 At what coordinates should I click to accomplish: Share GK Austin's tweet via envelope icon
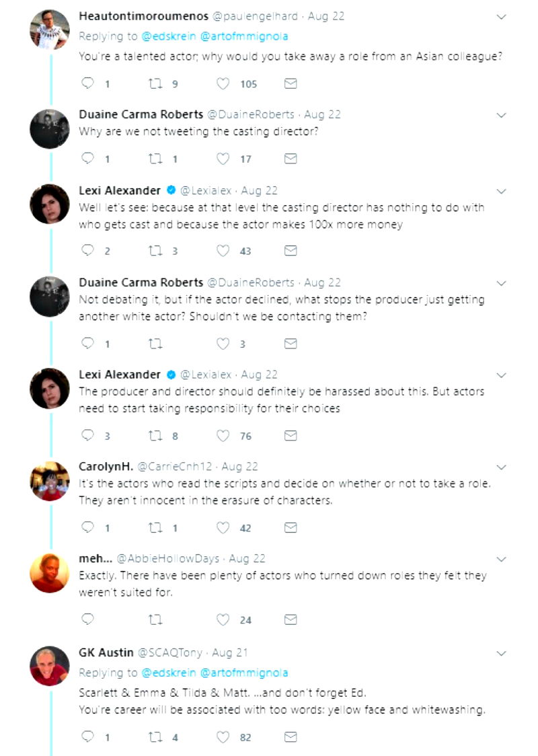(291, 737)
